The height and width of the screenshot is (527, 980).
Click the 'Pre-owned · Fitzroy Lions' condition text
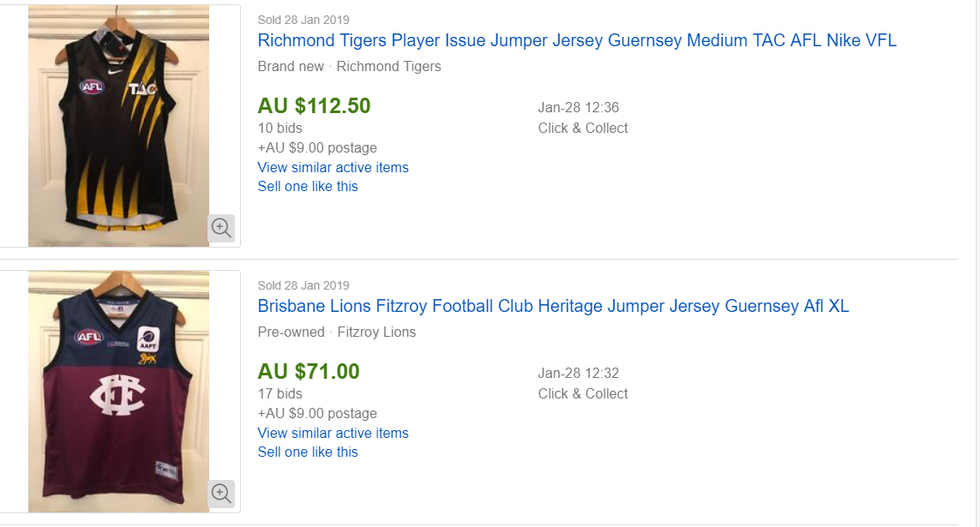[x=336, y=332]
